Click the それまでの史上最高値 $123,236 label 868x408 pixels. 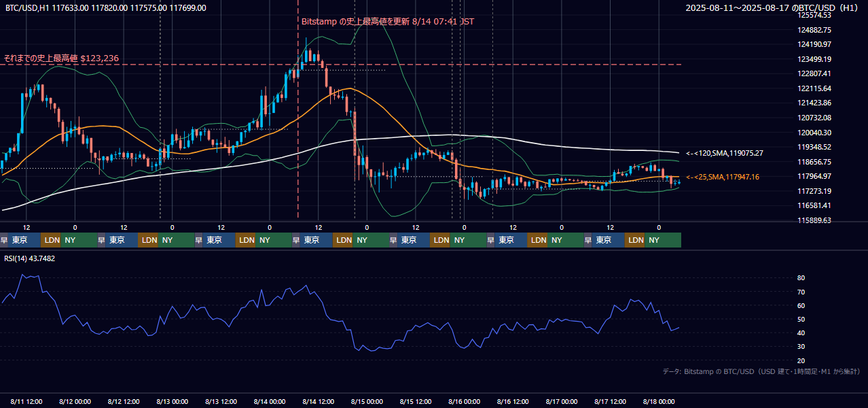tap(61, 58)
